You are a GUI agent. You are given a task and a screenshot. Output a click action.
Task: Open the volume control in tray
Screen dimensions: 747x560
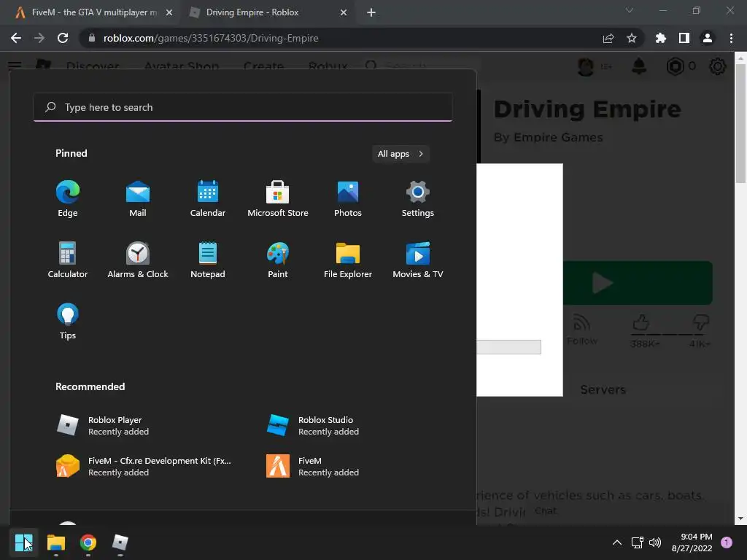click(x=655, y=542)
